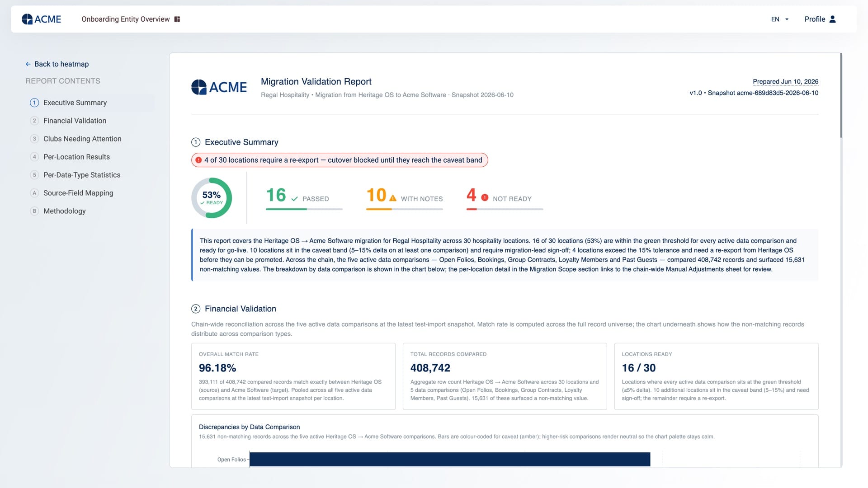
Task: Click the 16 PASSED progress bar
Action: pos(304,209)
